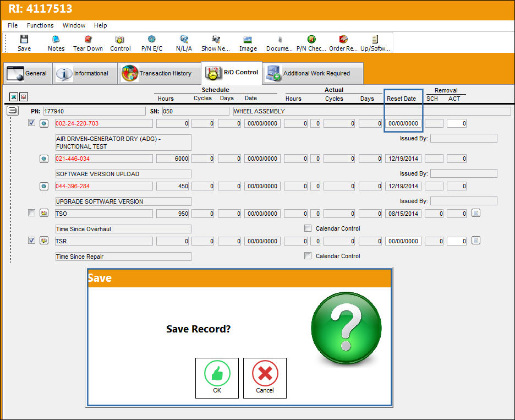Enable Calendar Control under Time Since Repair
Viewport: 515px width, 420px height.
coord(308,256)
